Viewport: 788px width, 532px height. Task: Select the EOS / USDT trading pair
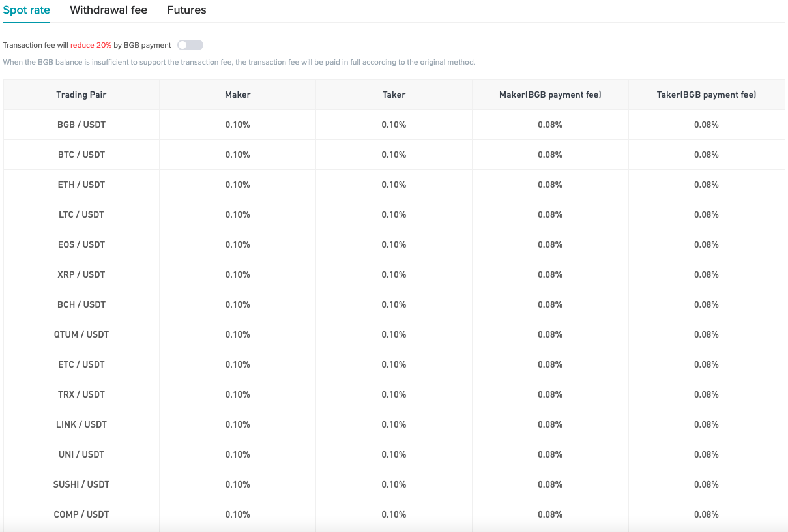point(81,244)
